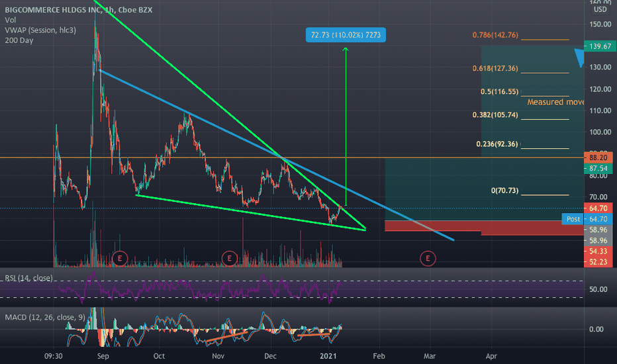The image size is (617, 364).
Task: Click the 09:30 label on the time axis
Action: (x=53, y=356)
